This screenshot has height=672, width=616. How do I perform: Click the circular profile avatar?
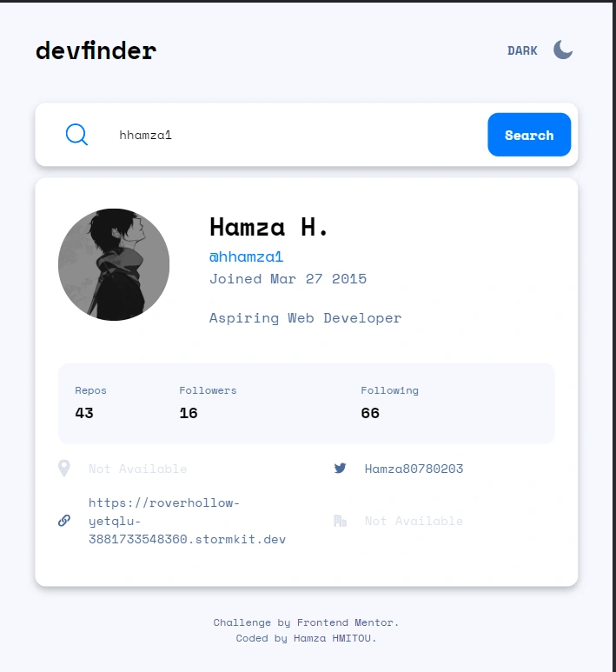[x=114, y=264]
